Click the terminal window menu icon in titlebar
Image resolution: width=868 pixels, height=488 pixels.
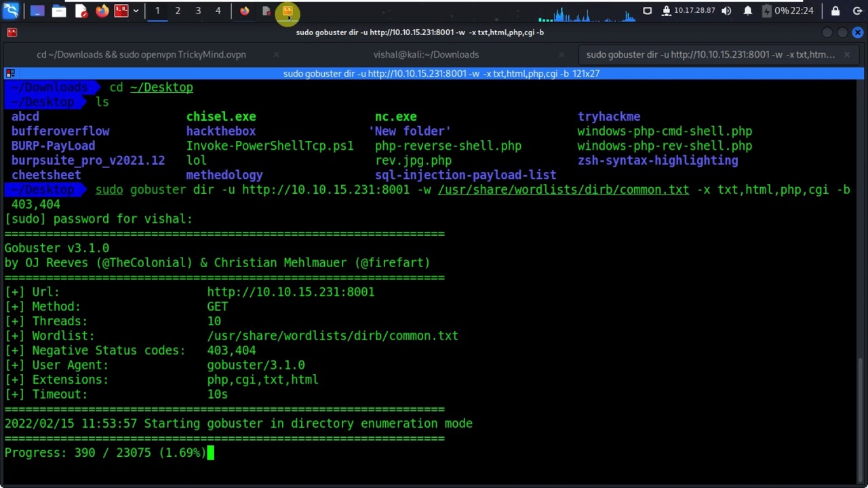(x=12, y=32)
